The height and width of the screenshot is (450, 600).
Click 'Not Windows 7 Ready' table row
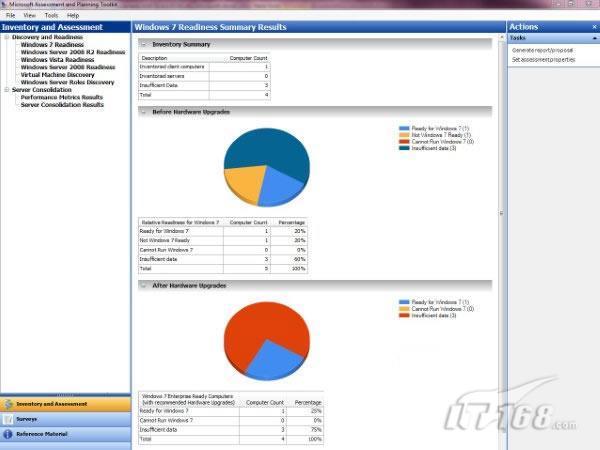[x=223, y=240]
